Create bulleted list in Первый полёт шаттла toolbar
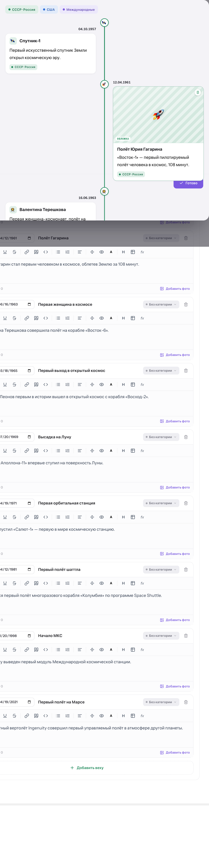 point(58,583)
